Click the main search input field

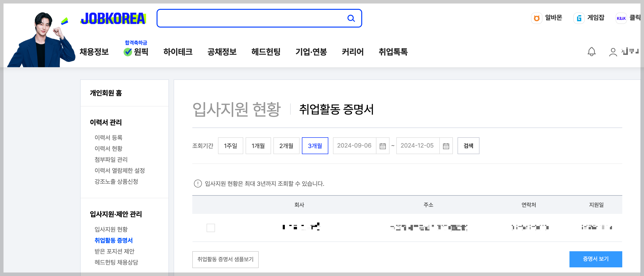250,18
